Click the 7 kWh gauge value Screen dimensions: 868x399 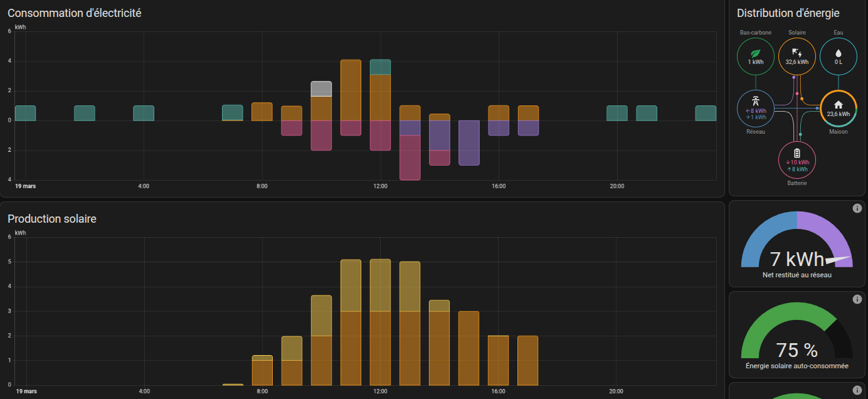coord(788,259)
